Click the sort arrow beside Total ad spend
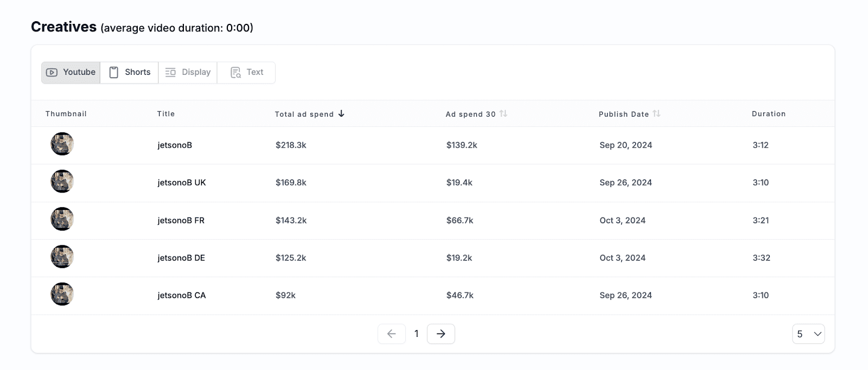Viewport: 868px width, 370px height. (341, 113)
